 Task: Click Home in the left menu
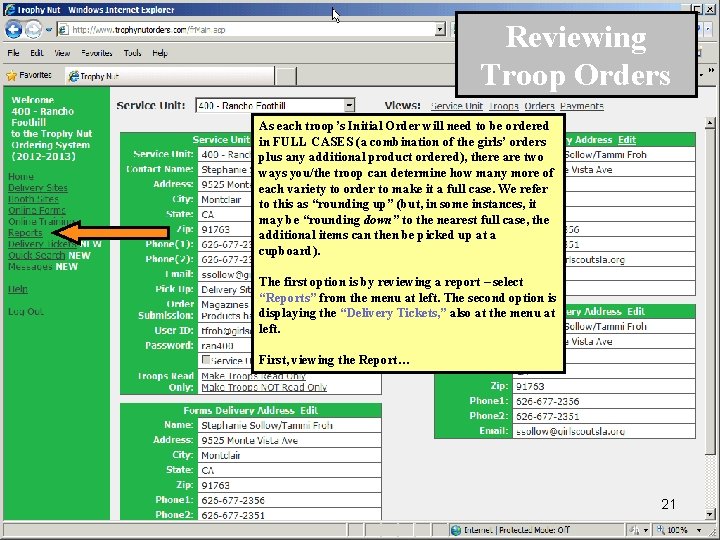[21, 177]
